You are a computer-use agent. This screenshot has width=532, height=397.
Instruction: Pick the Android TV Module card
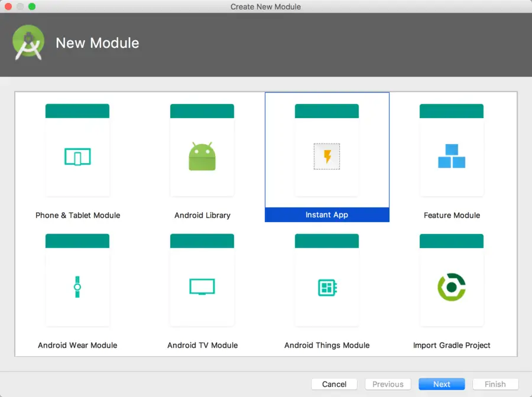(202, 279)
